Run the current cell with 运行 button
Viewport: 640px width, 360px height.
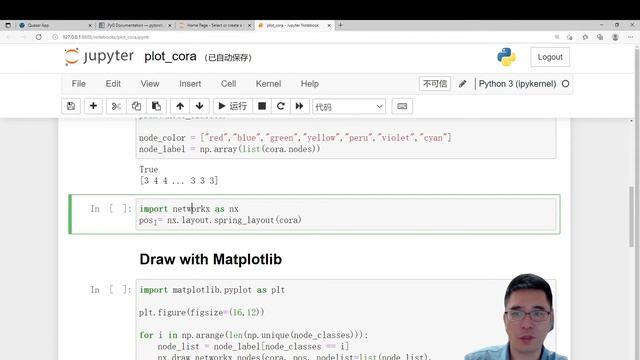[x=233, y=106]
